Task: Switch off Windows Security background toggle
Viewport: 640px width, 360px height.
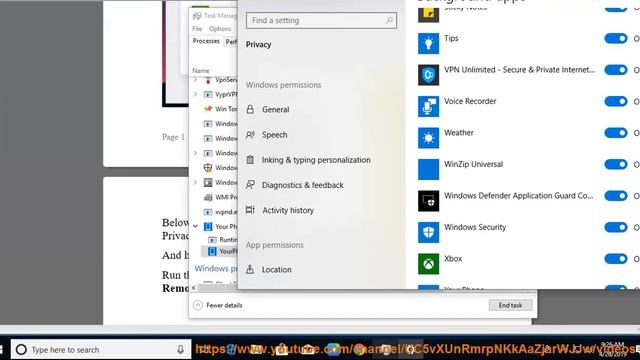Action: [616, 227]
